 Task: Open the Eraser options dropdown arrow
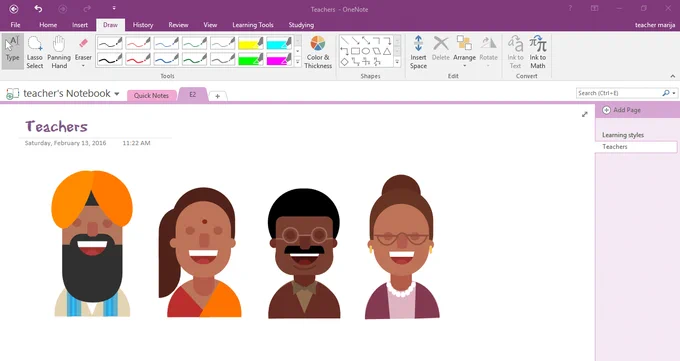tap(83, 66)
